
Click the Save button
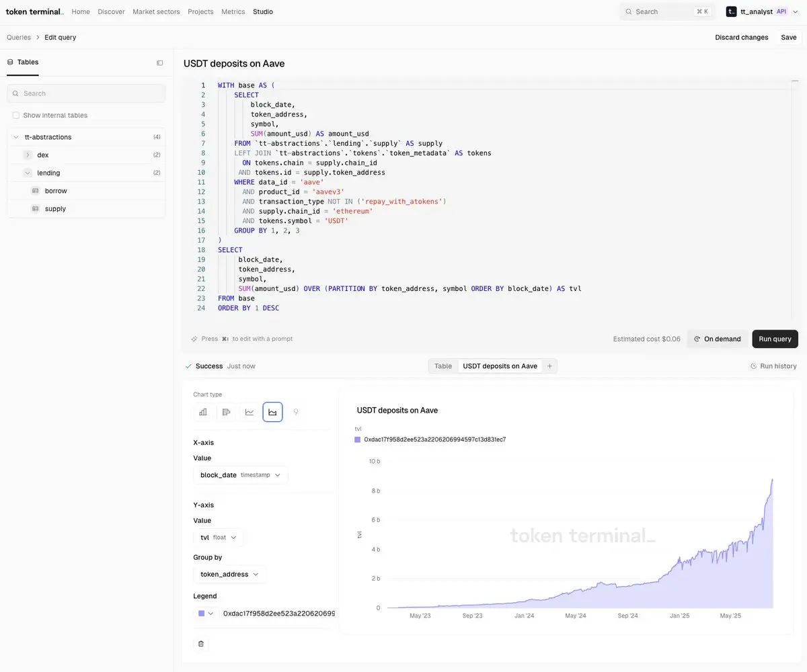[789, 38]
